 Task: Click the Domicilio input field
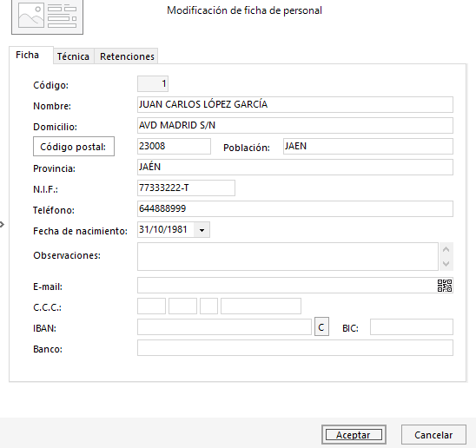click(x=295, y=125)
